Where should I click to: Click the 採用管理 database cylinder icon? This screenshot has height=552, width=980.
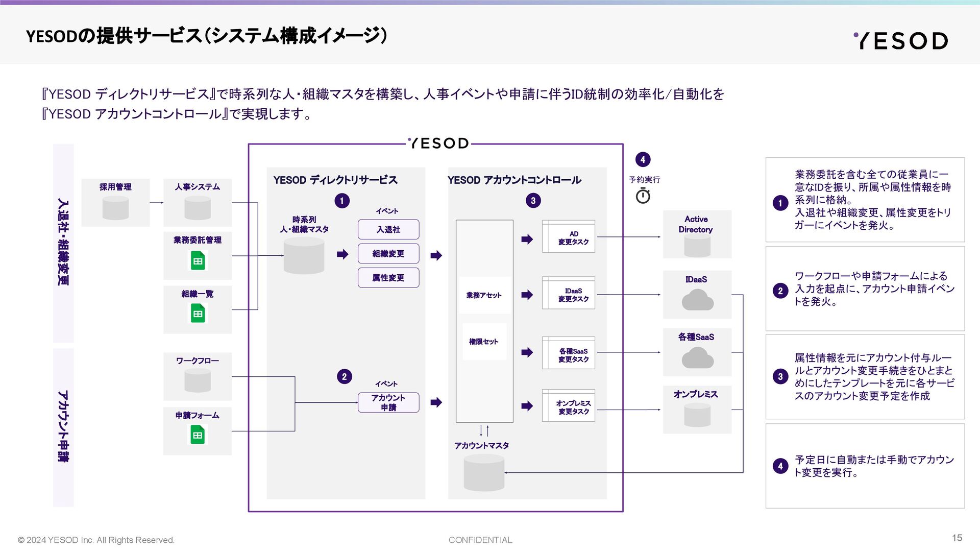[x=115, y=208]
